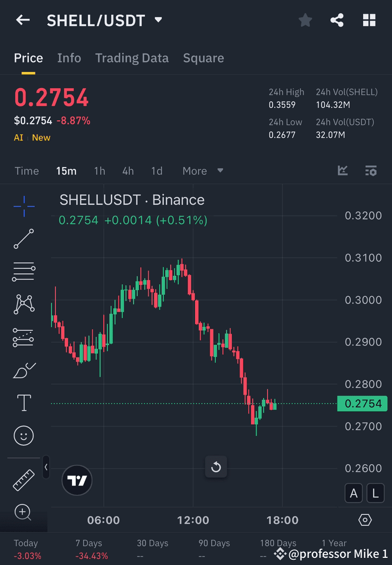Reset the chart view with refresh button

pyautogui.click(x=216, y=467)
